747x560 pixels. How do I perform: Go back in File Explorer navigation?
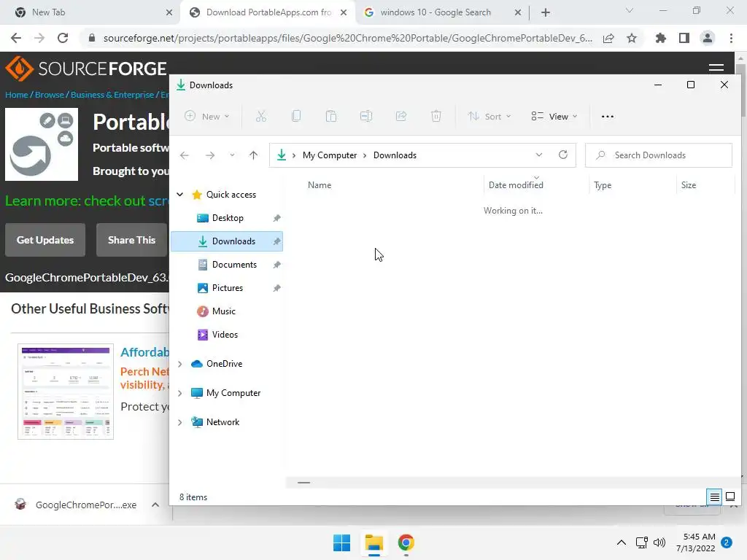click(185, 155)
